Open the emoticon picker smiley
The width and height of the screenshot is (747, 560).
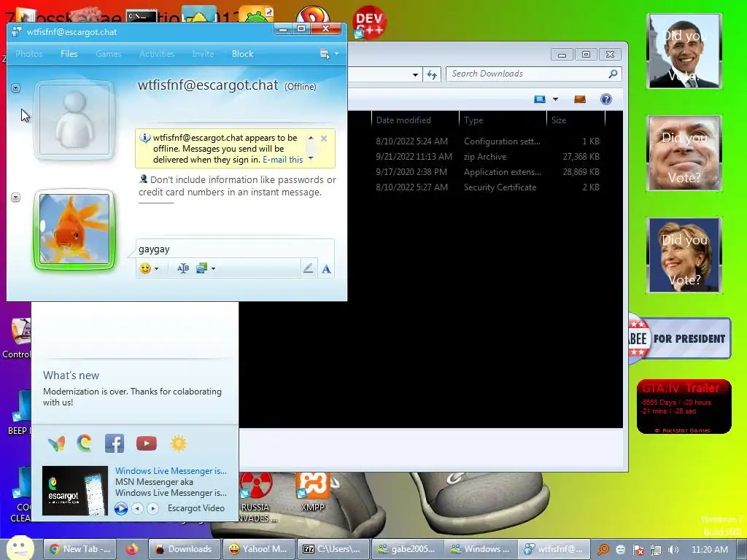pos(145,268)
